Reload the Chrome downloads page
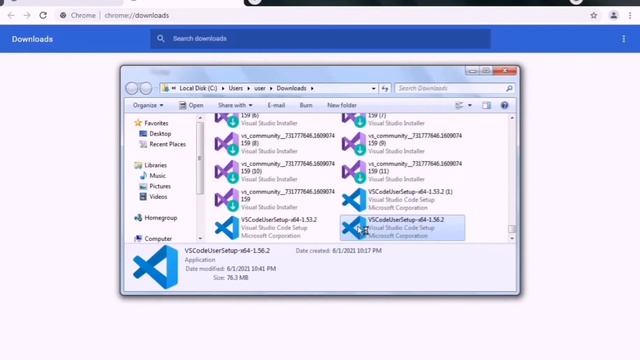The height and width of the screenshot is (360, 640). 43,16
